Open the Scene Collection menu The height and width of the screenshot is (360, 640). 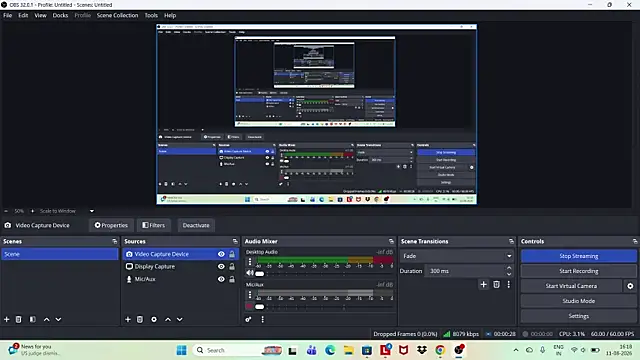coord(118,15)
